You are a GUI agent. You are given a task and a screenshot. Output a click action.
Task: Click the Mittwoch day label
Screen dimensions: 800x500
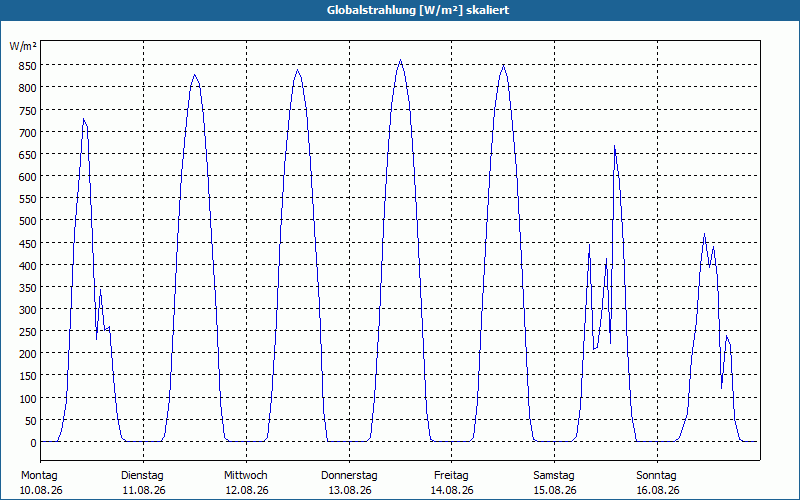(245, 476)
